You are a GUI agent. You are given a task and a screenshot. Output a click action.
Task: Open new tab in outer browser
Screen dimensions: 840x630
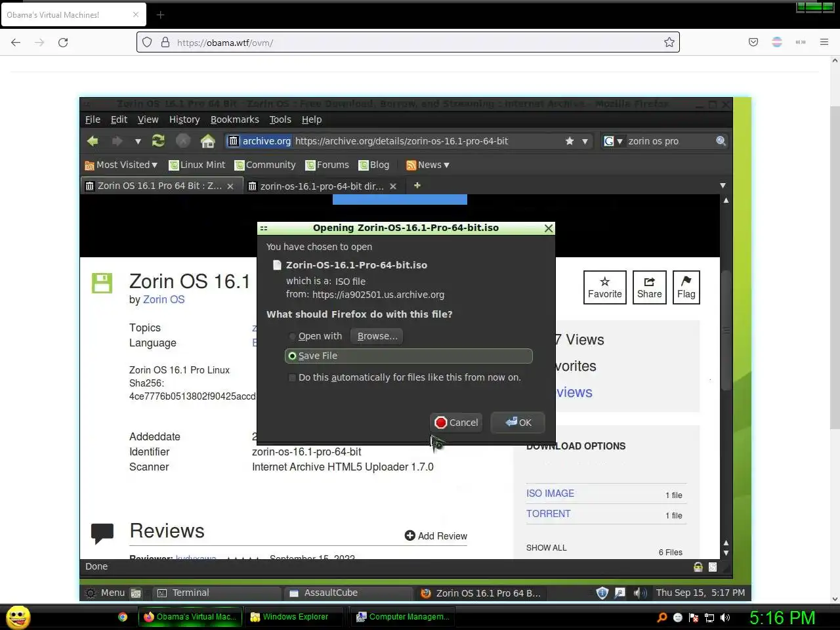(x=160, y=14)
